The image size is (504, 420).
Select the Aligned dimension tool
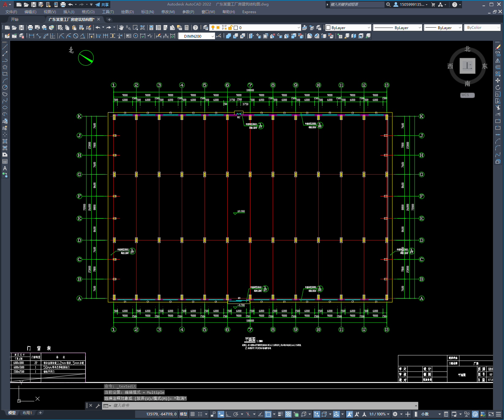(39, 36)
